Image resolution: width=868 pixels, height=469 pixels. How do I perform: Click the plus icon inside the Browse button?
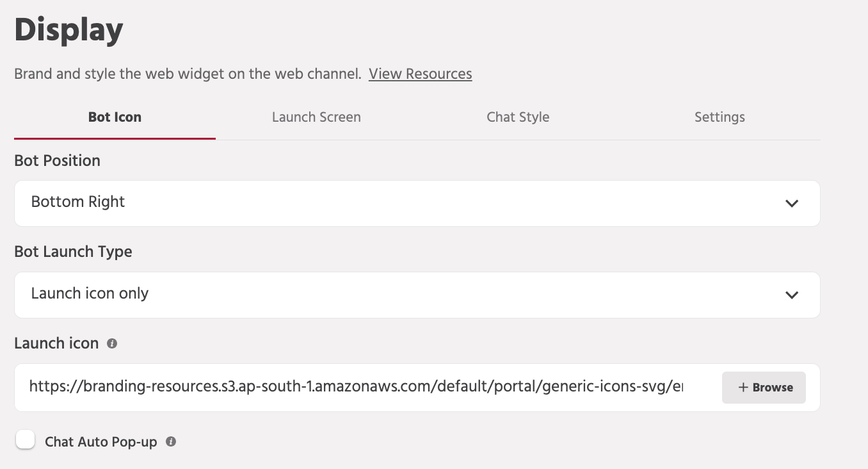pyautogui.click(x=743, y=388)
